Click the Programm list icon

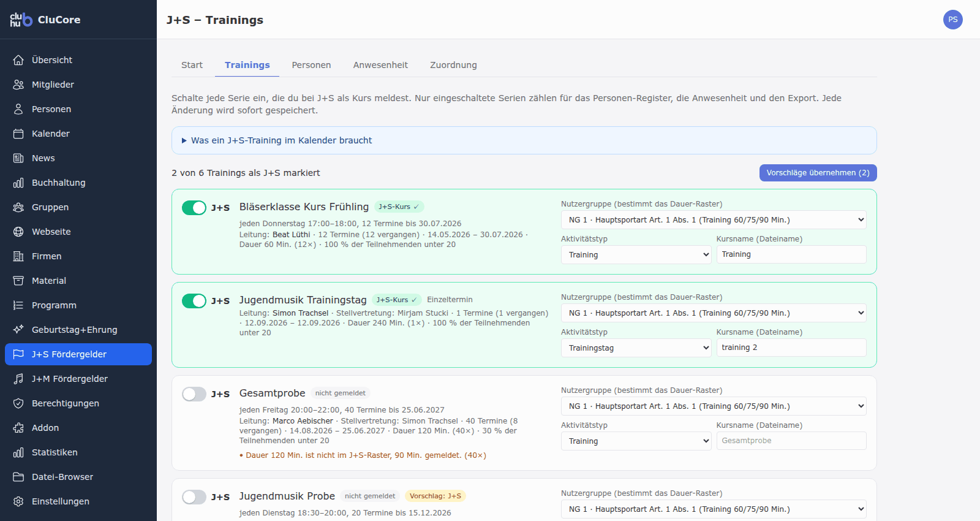coord(18,305)
